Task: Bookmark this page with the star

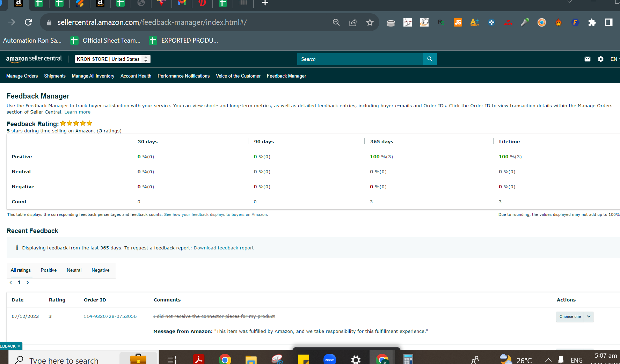Action: [370, 22]
